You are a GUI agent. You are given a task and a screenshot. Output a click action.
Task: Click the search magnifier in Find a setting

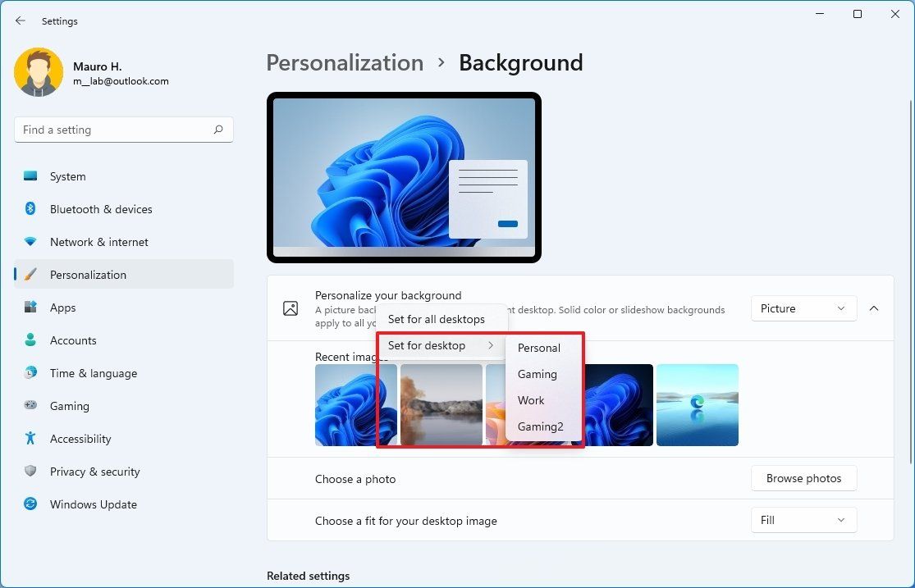219,130
